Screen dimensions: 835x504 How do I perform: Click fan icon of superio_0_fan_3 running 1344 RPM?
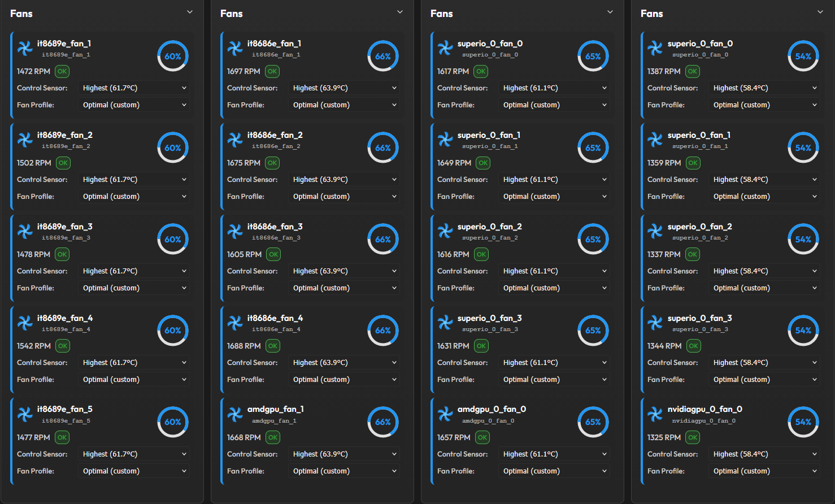655,323
